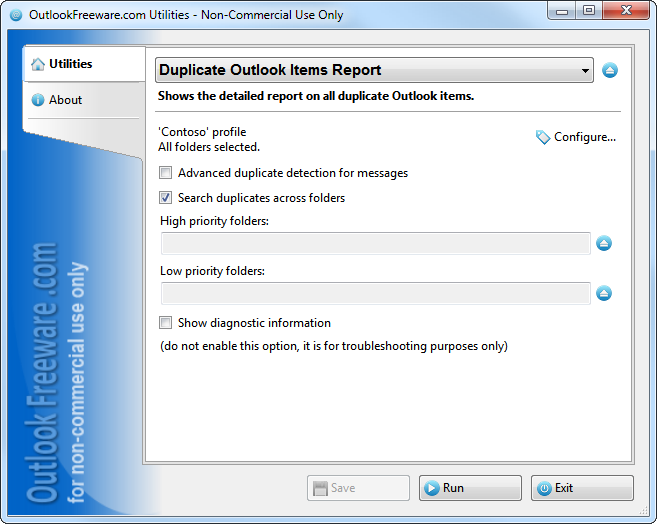Viewport: 657px width, 524px height.
Task: Click the app icon in title bar
Action: tap(16, 15)
